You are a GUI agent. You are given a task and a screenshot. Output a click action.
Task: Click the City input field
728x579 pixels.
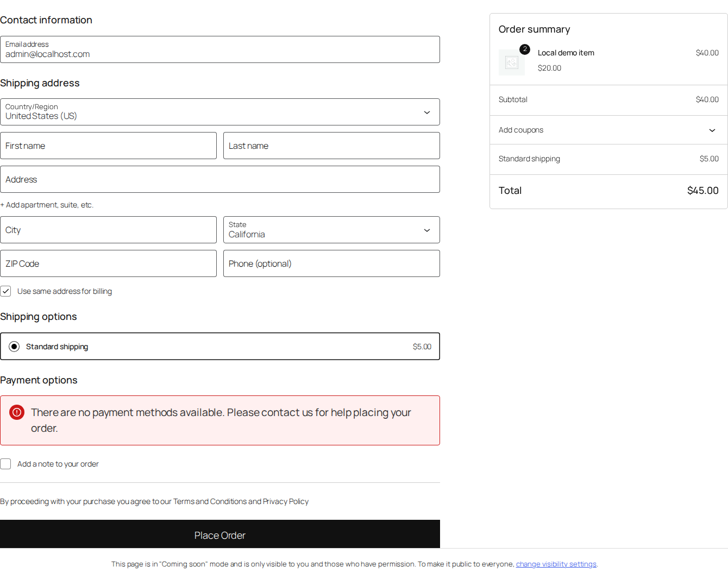coord(108,230)
